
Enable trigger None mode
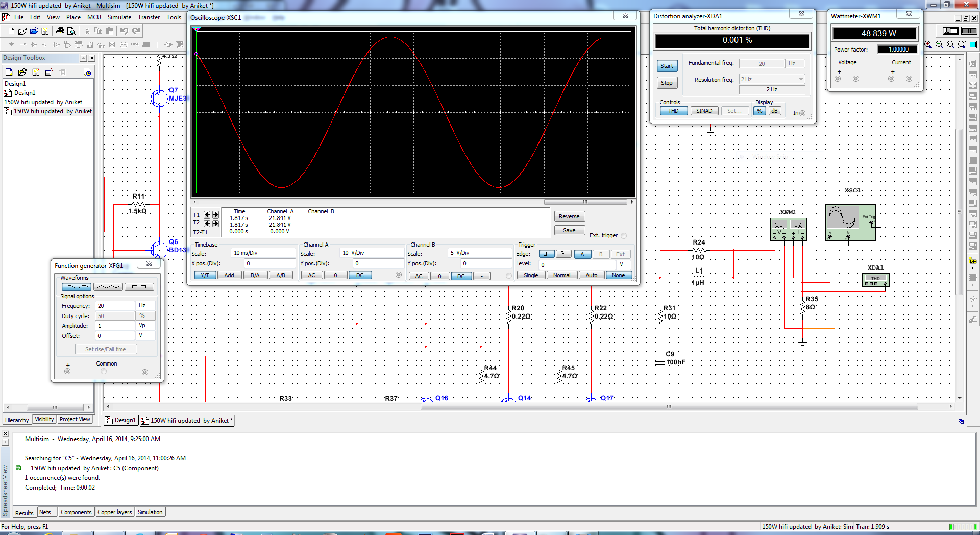click(x=618, y=275)
